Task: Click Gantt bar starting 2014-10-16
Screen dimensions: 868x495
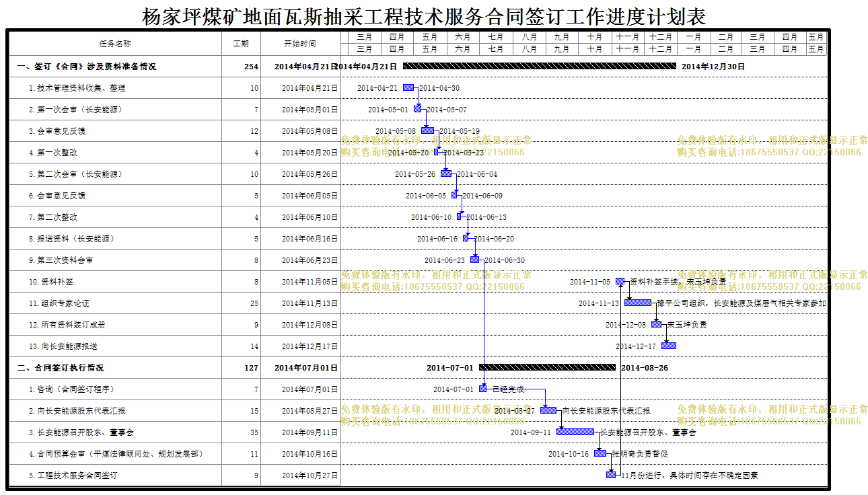Action: click(x=600, y=453)
